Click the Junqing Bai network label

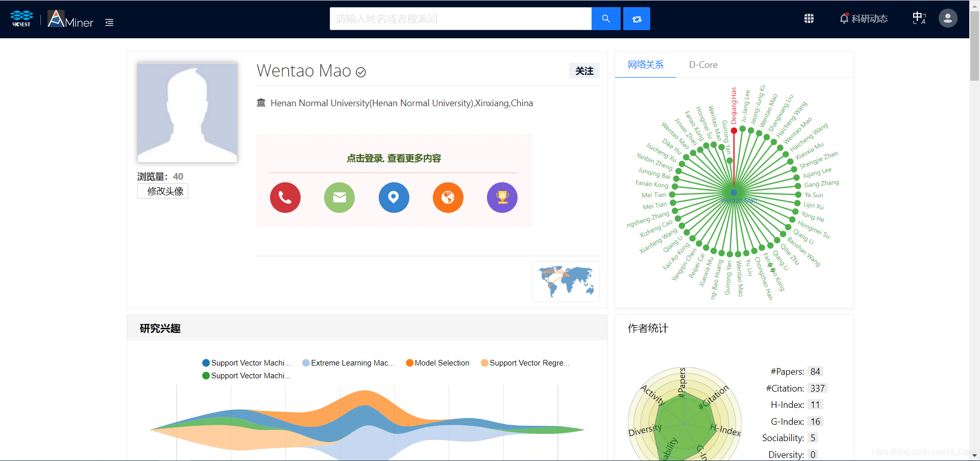tap(654, 173)
